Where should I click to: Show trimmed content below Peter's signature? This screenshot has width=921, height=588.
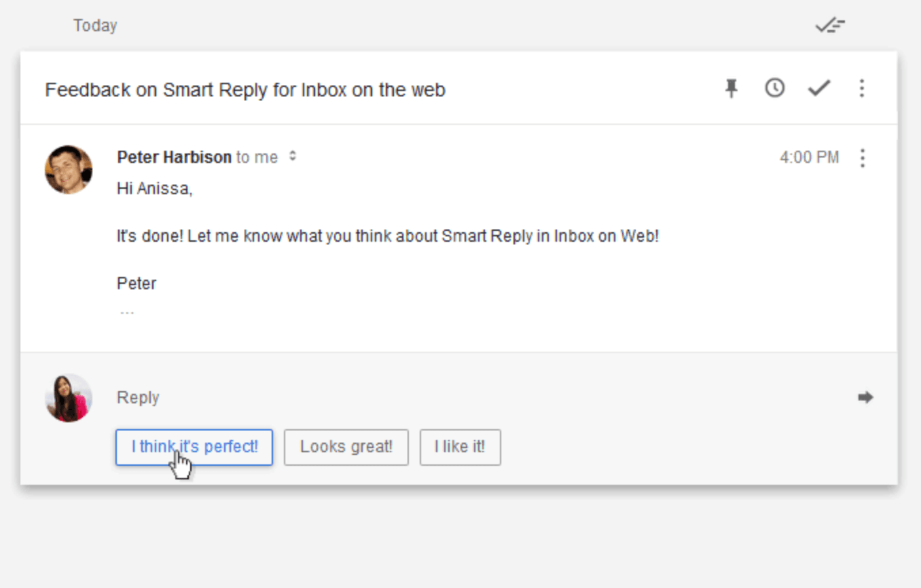point(127,312)
